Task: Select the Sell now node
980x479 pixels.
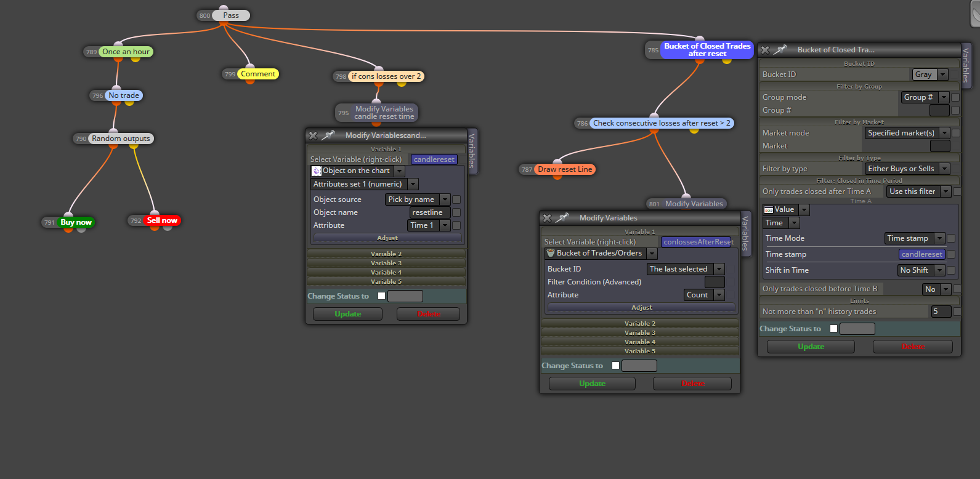Action: point(162,220)
